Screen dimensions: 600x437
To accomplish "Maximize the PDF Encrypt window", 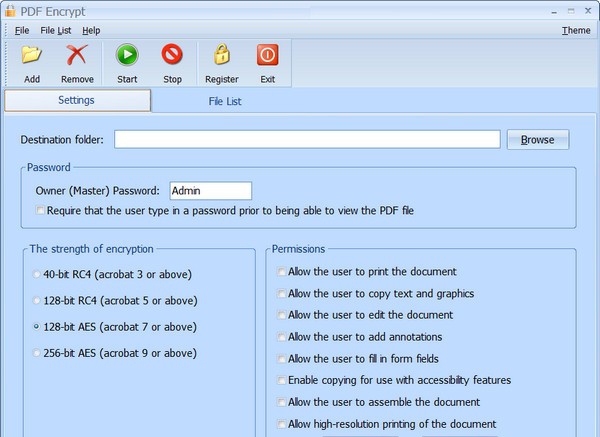I will [x=571, y=11].
